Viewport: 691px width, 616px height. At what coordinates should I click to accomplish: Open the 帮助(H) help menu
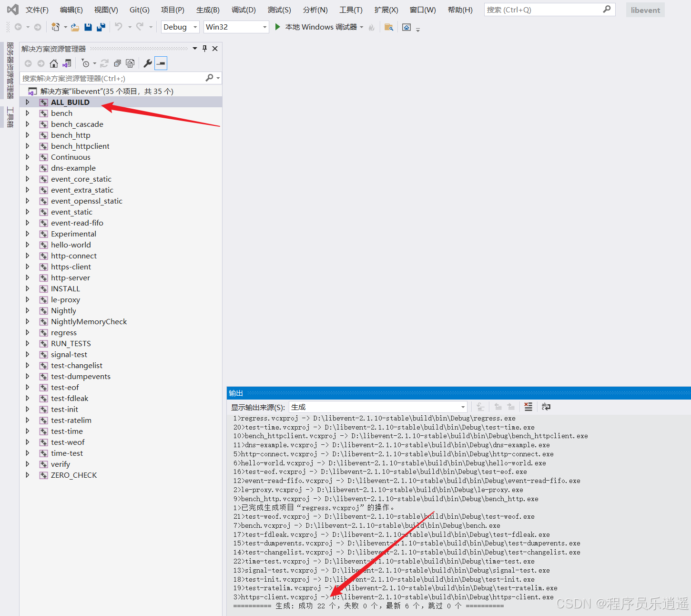click(460, 10)
